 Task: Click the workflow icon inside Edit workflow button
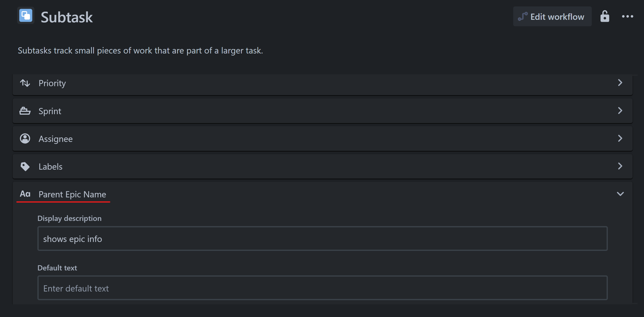click(523, 16)
